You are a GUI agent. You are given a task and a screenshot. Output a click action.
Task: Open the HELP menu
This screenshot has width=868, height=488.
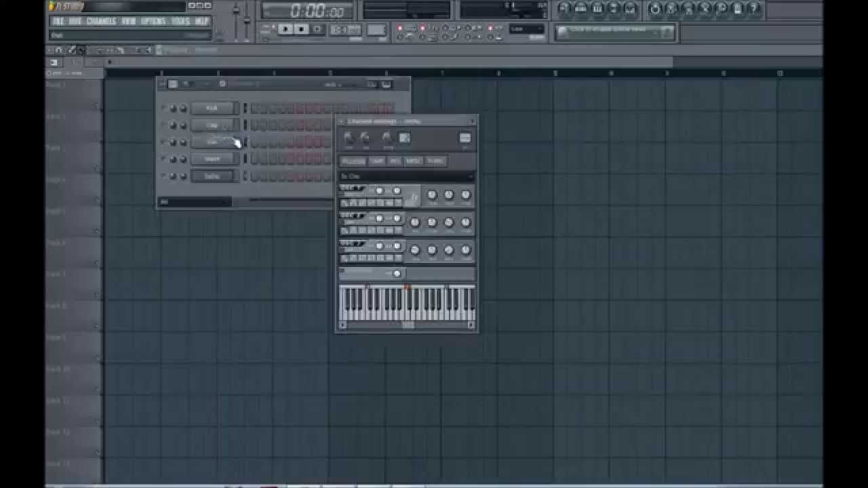202,21
